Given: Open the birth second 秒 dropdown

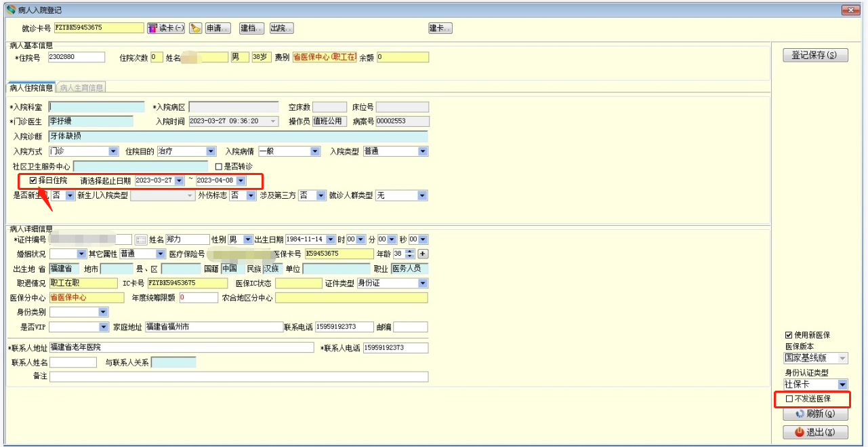Looking at the screenshot, I should pyautogui.click(x=423, y=239).
